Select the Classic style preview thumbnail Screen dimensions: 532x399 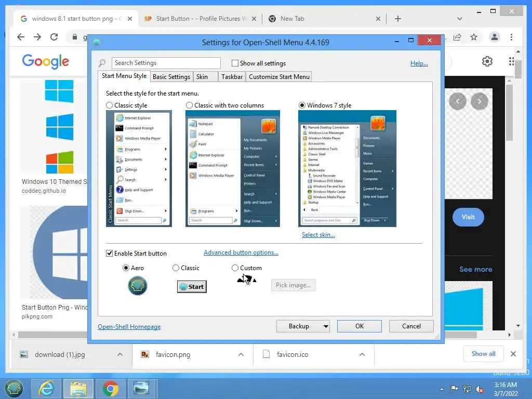click(x=139, y=169)
